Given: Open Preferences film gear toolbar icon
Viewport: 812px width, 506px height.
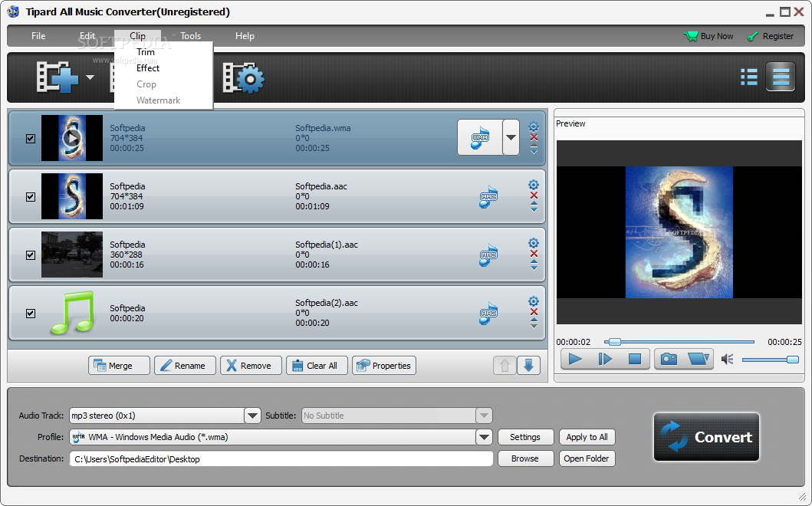Looking at the screenshot, I should [243, 77].
